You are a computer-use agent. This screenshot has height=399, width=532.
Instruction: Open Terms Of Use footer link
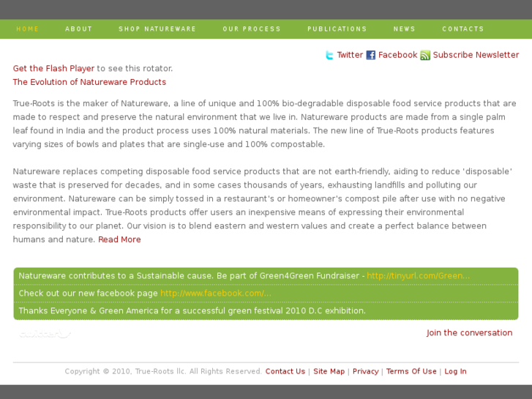411,371
